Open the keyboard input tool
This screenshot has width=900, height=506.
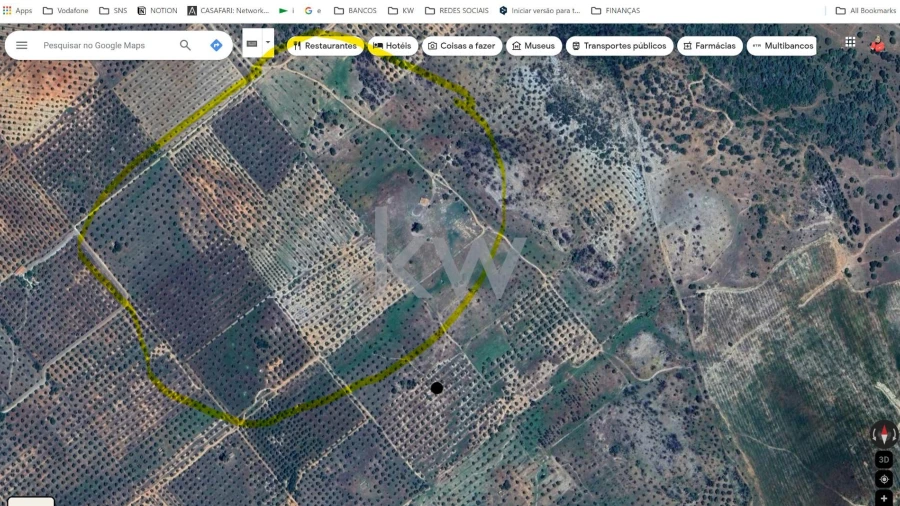click(252, 44)
